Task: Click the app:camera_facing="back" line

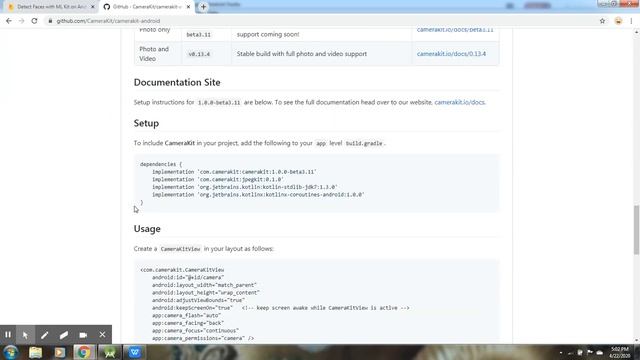Action: (x=188, y=323)
